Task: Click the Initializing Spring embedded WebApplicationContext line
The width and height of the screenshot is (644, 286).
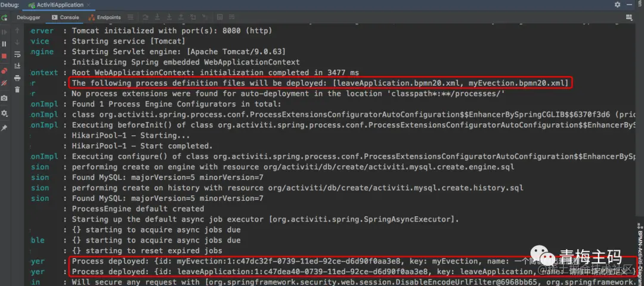Action: (x=185, y=63)
